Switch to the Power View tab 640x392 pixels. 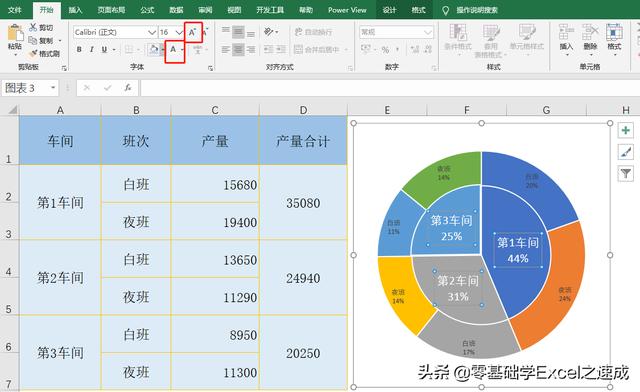point(347,10)
